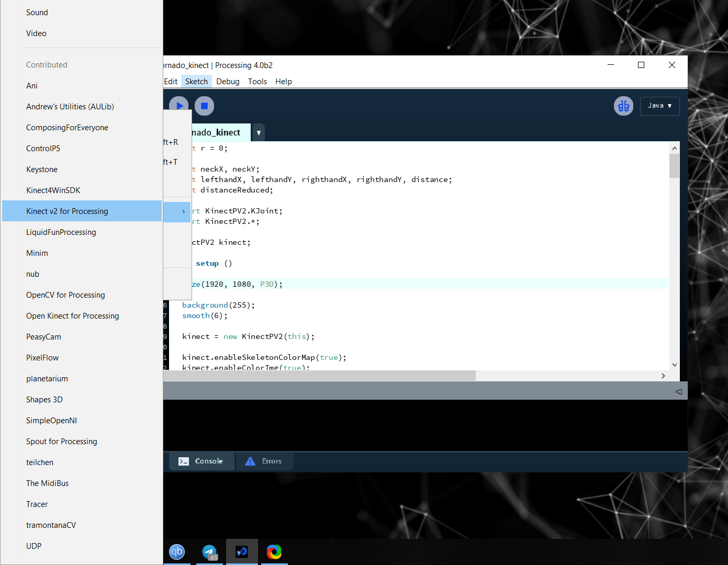Open Telegram from the taskbar
Viewport: 728px width, 565px height.
tap(210, 552)
